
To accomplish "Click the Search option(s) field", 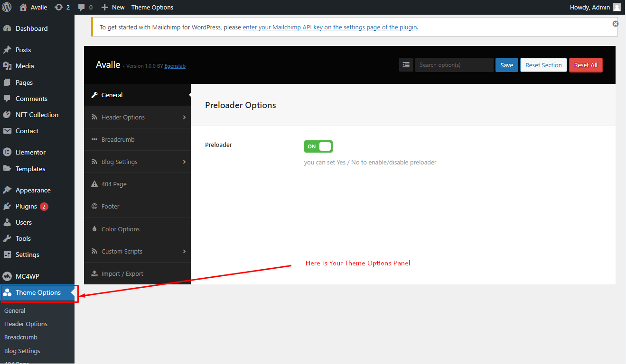I will click(454, 65).
